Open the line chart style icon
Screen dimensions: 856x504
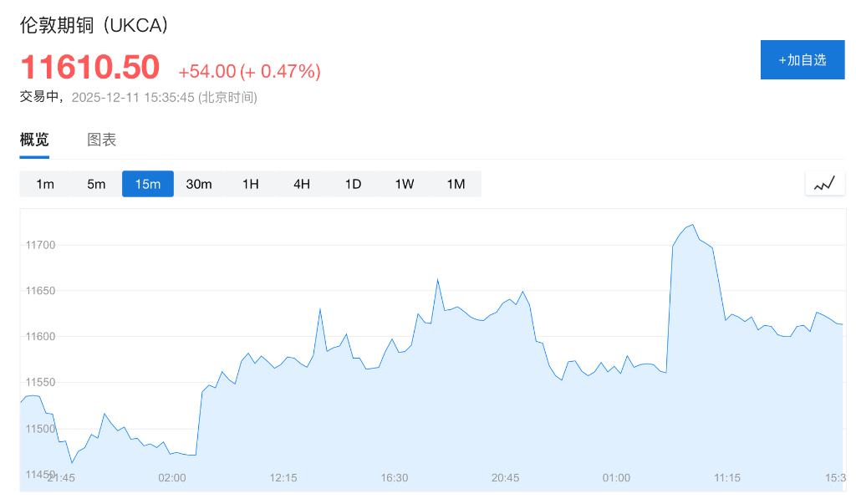(x=824, y=183)
